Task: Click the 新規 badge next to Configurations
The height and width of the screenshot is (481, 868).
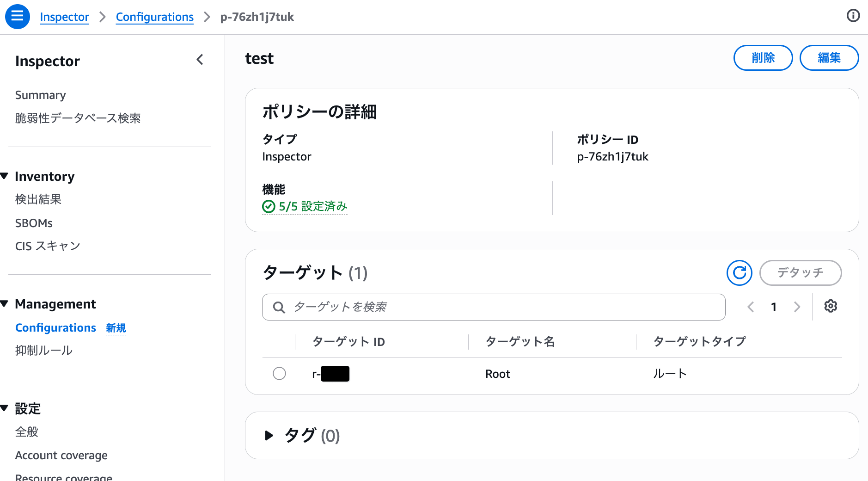Action: pos(116,328)
